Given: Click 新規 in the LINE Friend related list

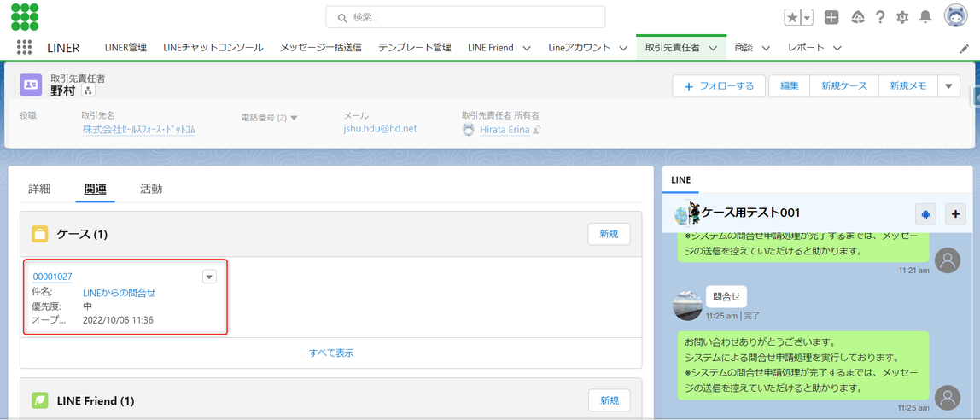Looking at the screenshot, I should (609, 400).
